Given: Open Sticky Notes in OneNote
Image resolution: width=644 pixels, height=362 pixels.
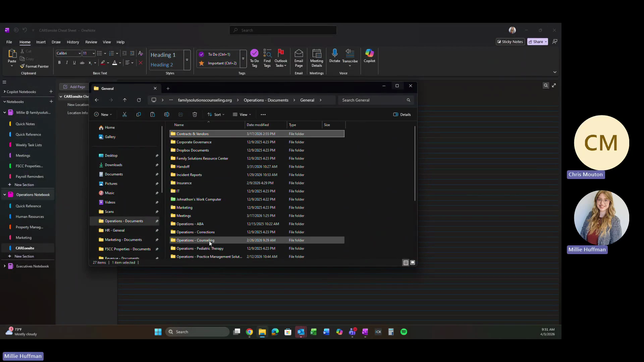Looking at the screenshot, I should coord(510,42).
